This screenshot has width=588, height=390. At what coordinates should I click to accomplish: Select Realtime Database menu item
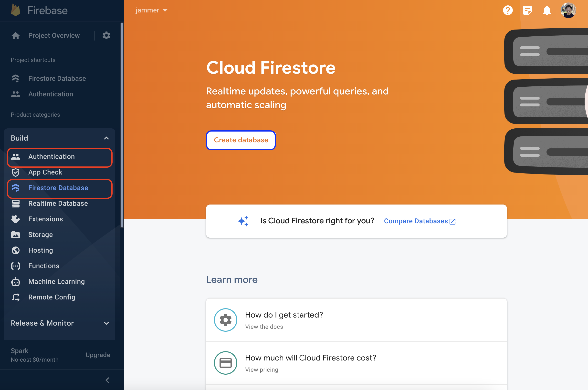pos(60,204)
